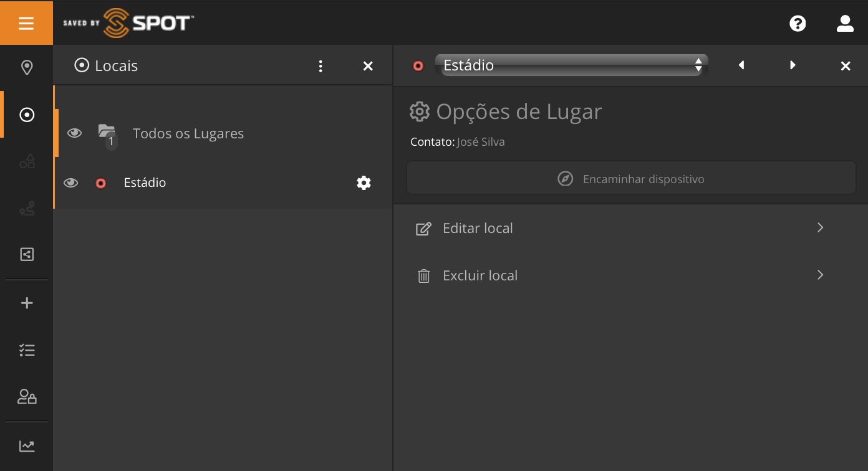Select the Todos os Lugares folder

(188, 133)
